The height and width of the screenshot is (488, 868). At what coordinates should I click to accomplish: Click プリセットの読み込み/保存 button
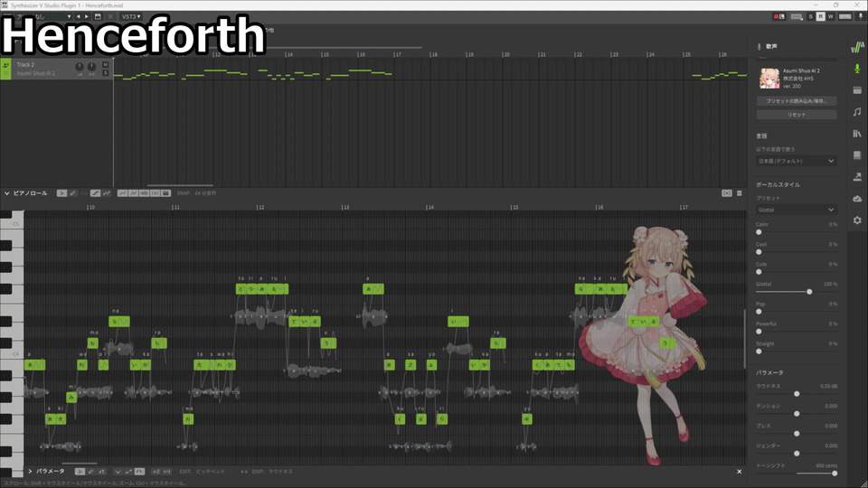tap(796, 101)
